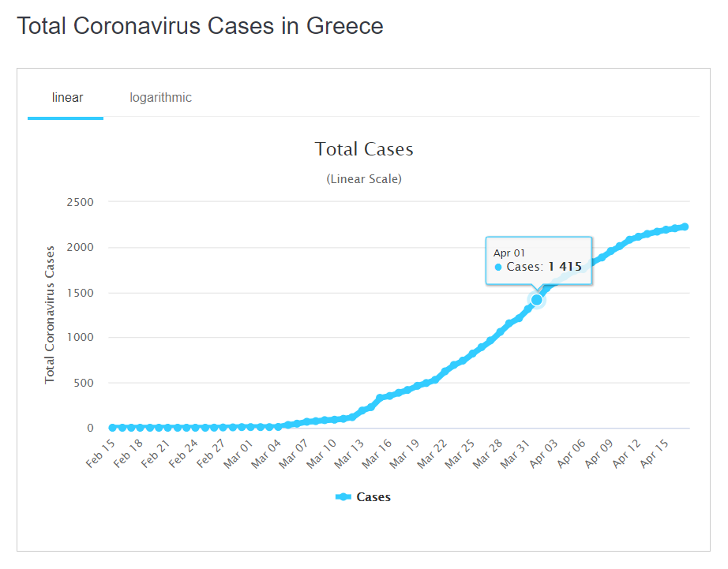Click the blue Cases legend marker icon
The height and width of the screenshot is (569, 728).
pyautogui.click(x=343, y=497)
